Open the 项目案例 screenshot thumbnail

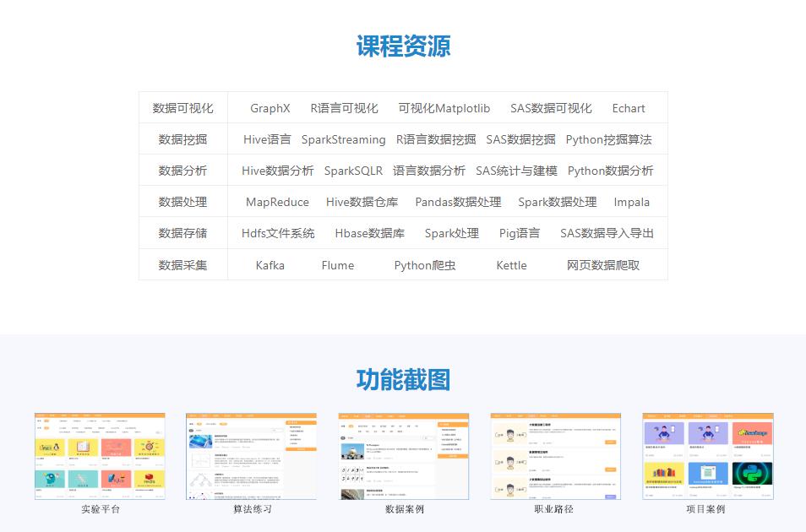click(707, 456)
